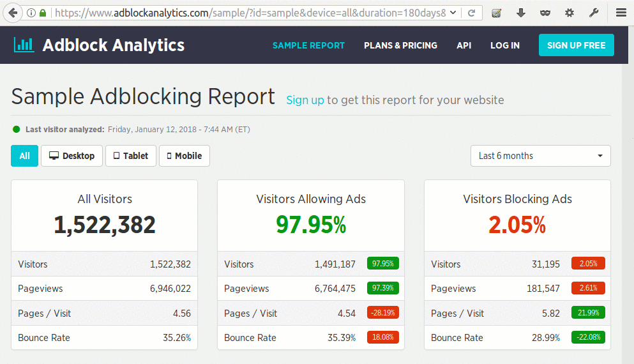Click green -22.08% bounce rate badge
This screenshot has height=364, width=634.
588,337
